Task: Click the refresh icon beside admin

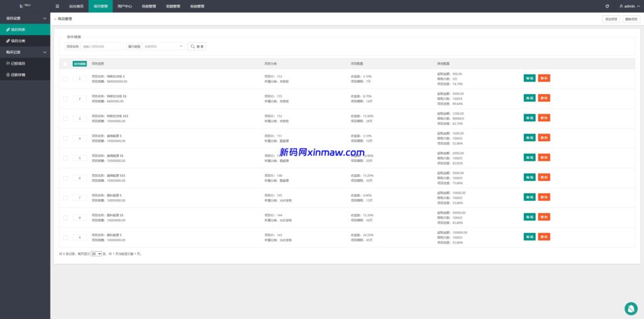Action: pyautogui.click(x=607, y=6)
